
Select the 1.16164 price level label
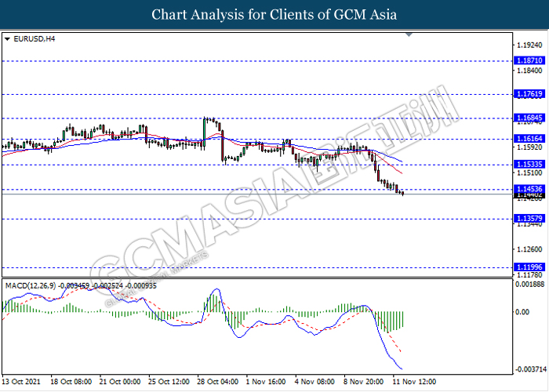tap(529, 139)
